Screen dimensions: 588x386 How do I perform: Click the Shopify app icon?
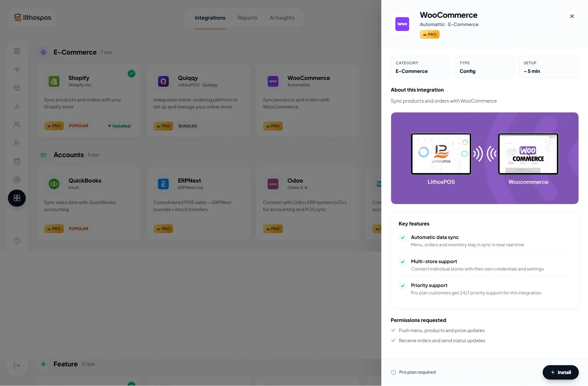54,81
